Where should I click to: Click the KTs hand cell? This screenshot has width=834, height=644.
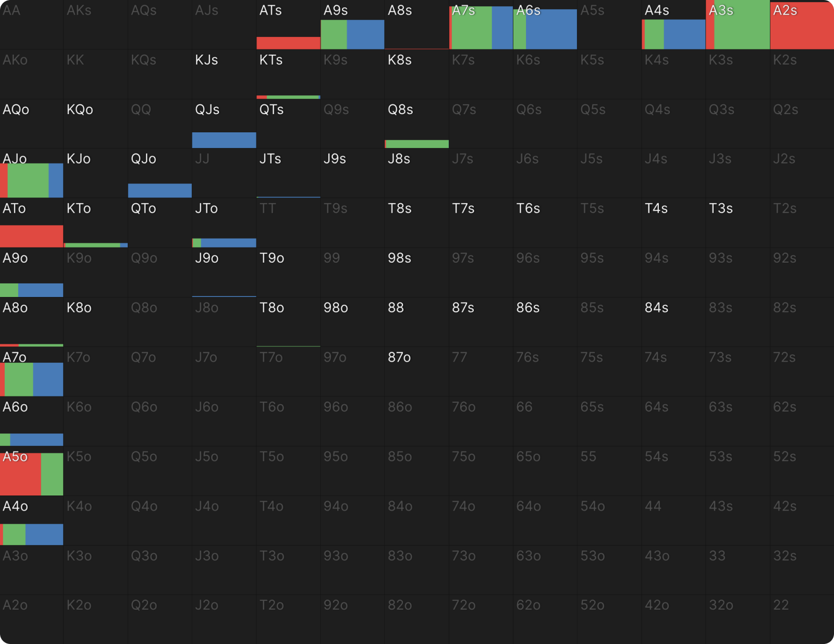coord(288,75)
